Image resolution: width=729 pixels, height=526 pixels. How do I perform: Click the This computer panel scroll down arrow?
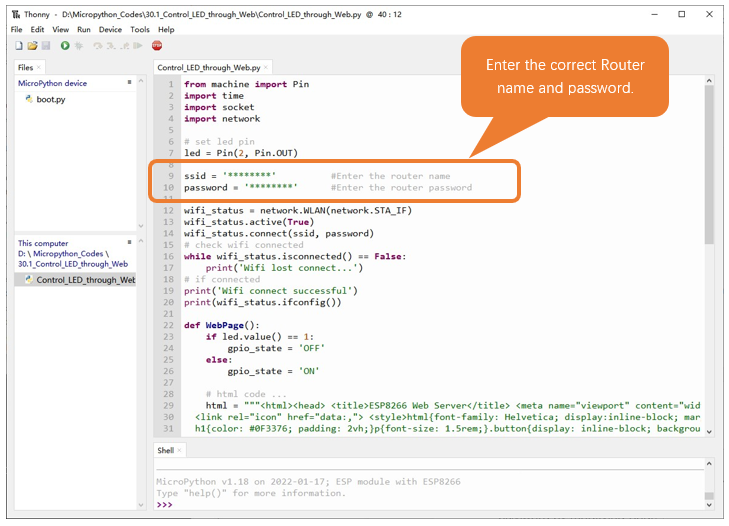(141, 505)
